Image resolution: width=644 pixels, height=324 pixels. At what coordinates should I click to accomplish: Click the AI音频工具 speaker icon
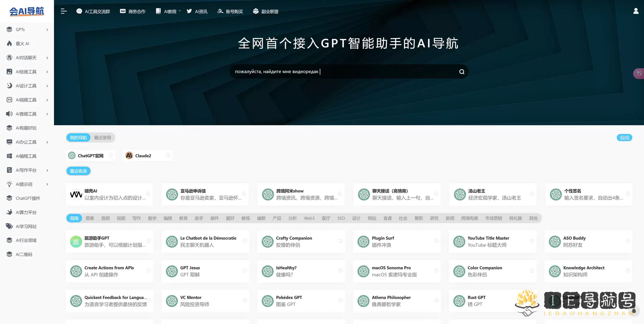click(9, 114)
